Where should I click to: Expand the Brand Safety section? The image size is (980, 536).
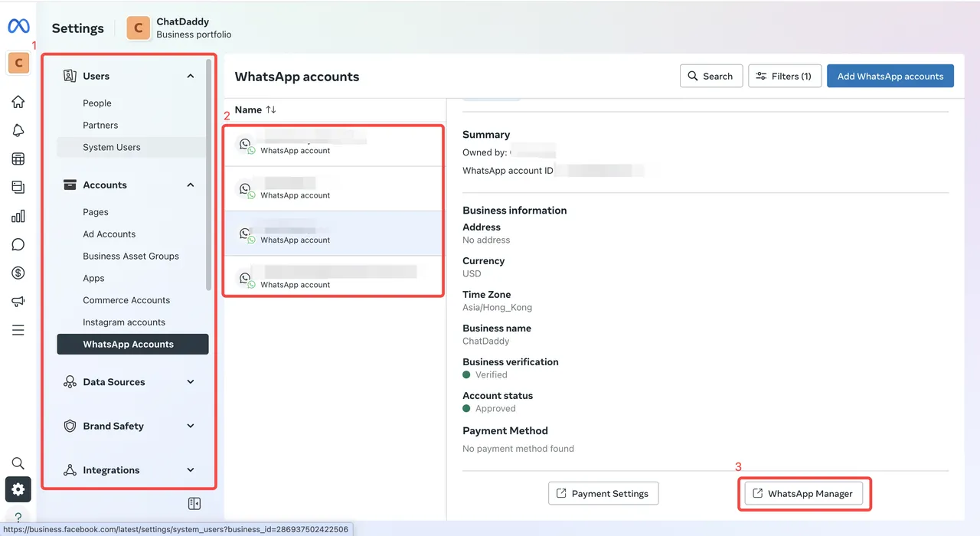click(x=191, y=426)
